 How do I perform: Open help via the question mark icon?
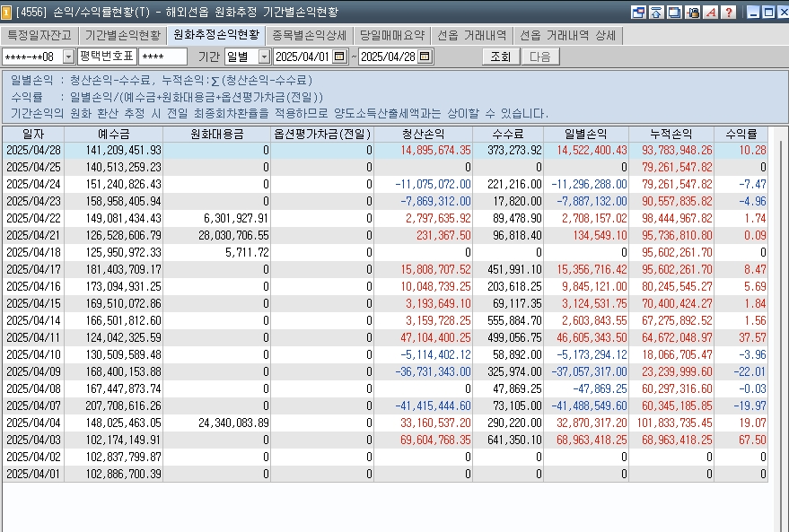[x=729, y=12]
